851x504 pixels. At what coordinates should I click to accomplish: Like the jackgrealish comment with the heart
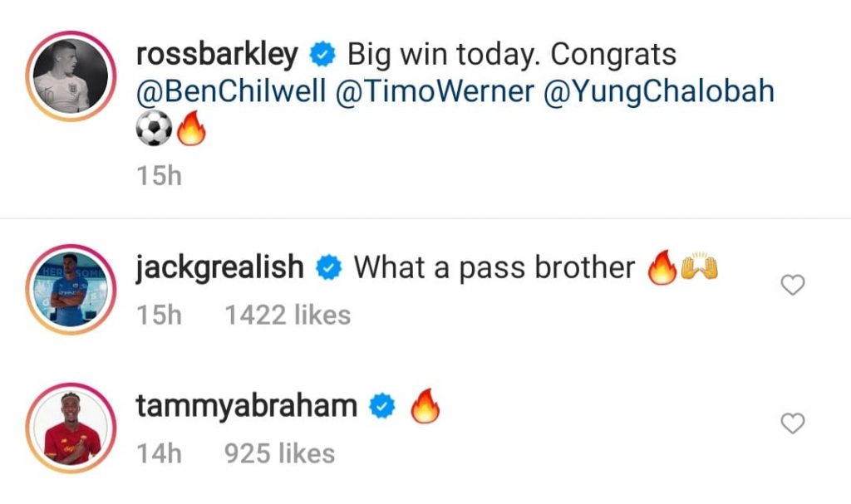[792, 285]
